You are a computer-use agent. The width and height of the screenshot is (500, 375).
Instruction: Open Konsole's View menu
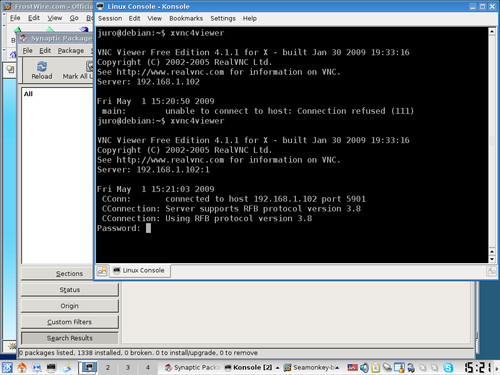point(155,18)
